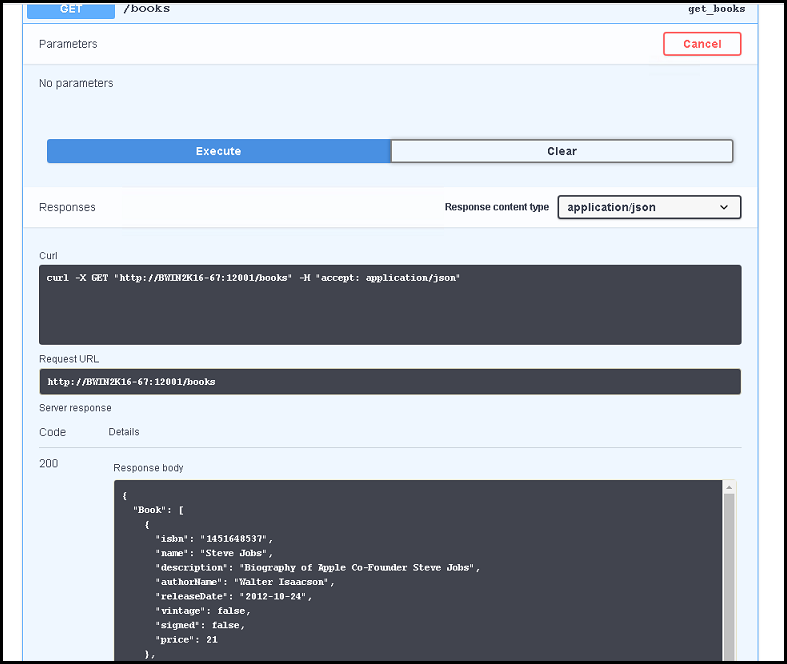
Task: Click the Code column header
Action: coord(52,432)
